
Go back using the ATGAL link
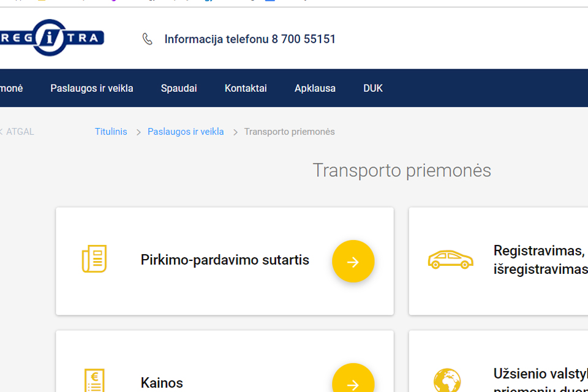point(18,132)
